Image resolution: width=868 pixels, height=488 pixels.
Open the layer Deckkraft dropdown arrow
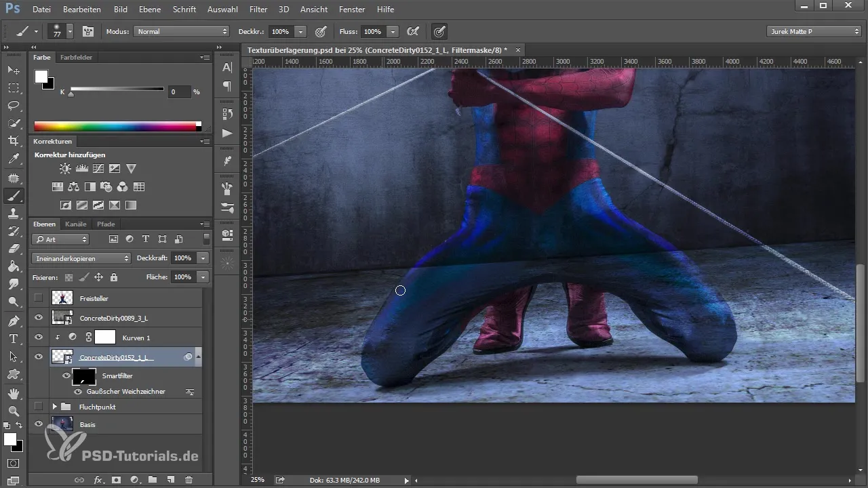(x=203, y=258)
